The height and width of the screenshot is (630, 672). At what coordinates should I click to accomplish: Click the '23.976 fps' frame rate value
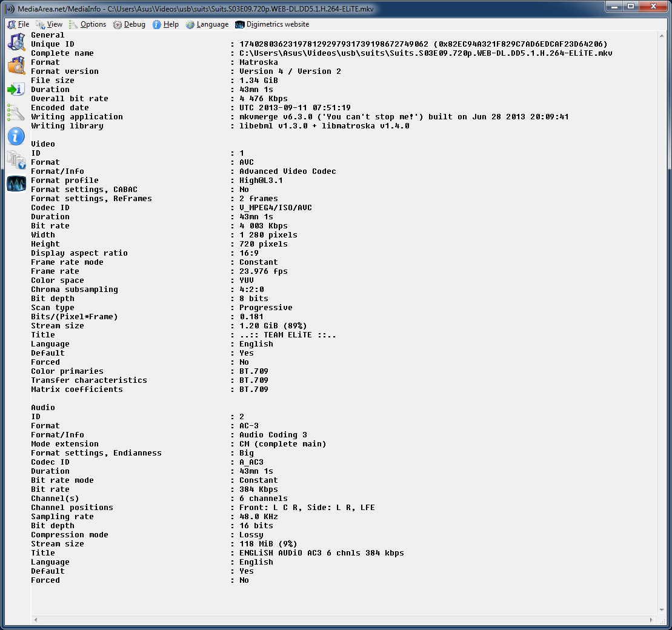click(x=263, y=271)
